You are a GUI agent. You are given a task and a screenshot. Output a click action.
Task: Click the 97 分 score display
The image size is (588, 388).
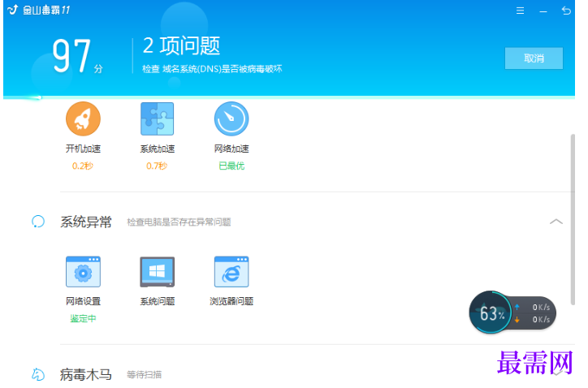click(77, 56)
